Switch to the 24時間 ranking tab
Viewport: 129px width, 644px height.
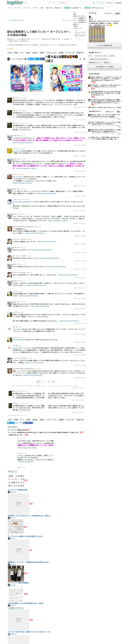pos(117,14)
